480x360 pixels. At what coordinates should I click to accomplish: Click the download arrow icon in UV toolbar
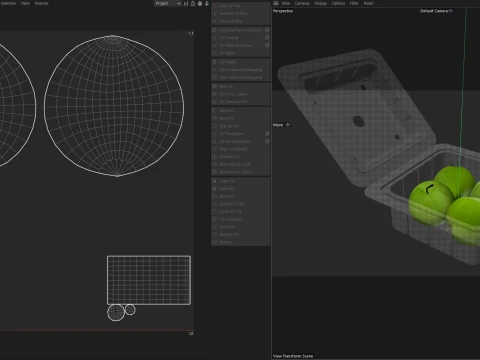pyautogui.click(x=207, y=3)
